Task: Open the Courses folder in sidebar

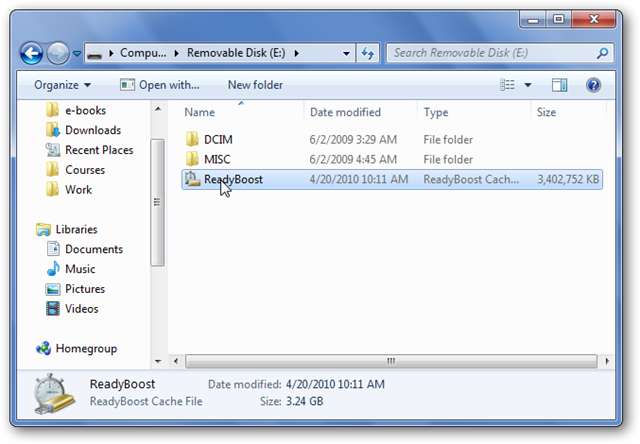Action: pos(85,170)
